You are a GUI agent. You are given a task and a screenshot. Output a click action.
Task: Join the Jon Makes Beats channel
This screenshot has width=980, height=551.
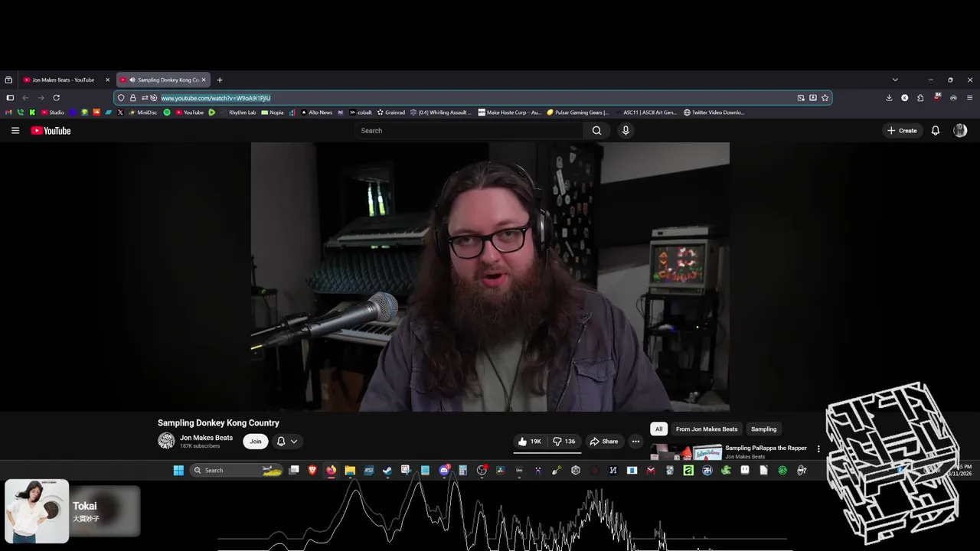255,442
